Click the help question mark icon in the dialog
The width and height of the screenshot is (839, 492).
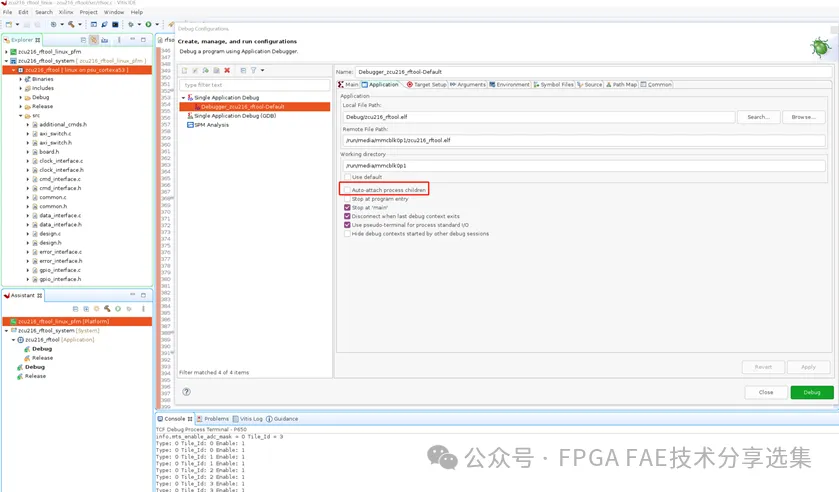point(186,392)
